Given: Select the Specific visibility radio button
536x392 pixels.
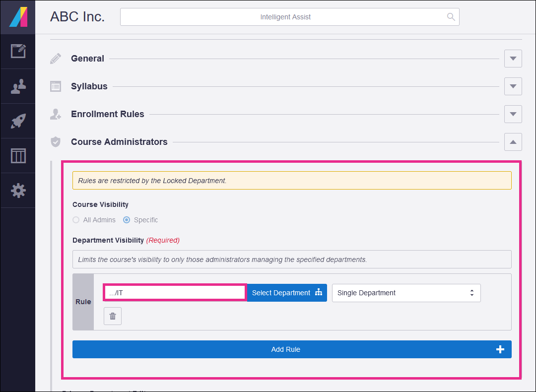Looking at the screenshot, I should point(127,220).
